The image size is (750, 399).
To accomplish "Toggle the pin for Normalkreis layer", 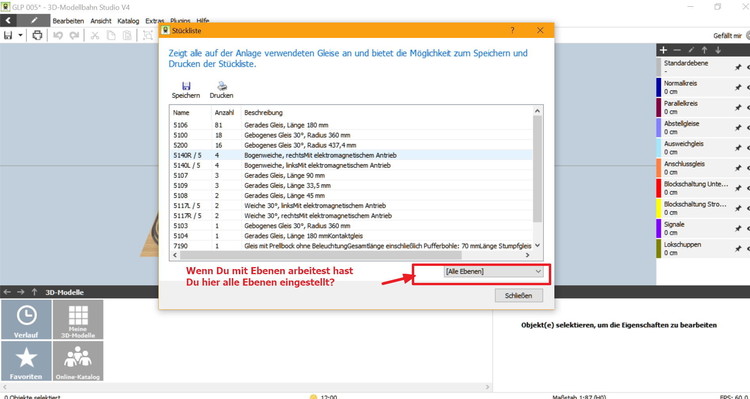I will (x=738, y=88).
